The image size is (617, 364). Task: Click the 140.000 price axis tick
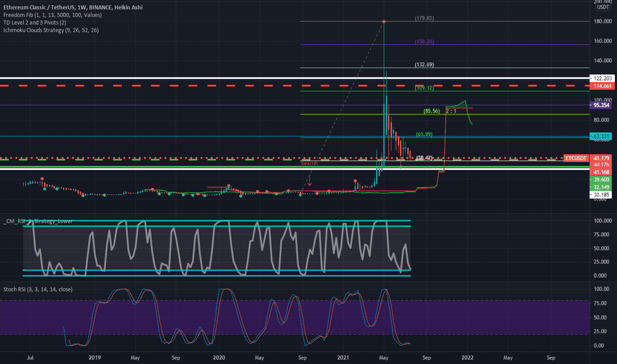point(602,61)
